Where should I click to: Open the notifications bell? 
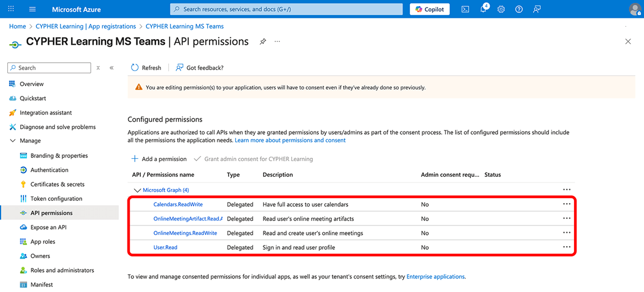coord(484,8)
